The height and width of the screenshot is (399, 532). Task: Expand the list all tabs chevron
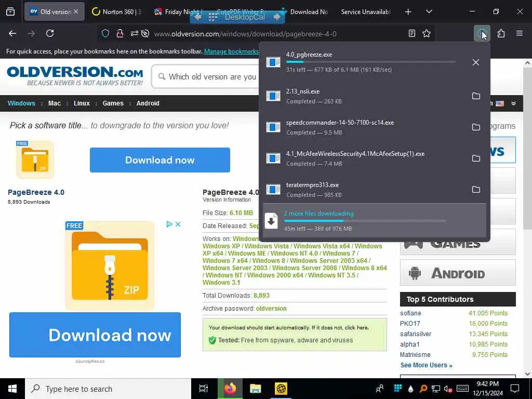click(429, 12)
